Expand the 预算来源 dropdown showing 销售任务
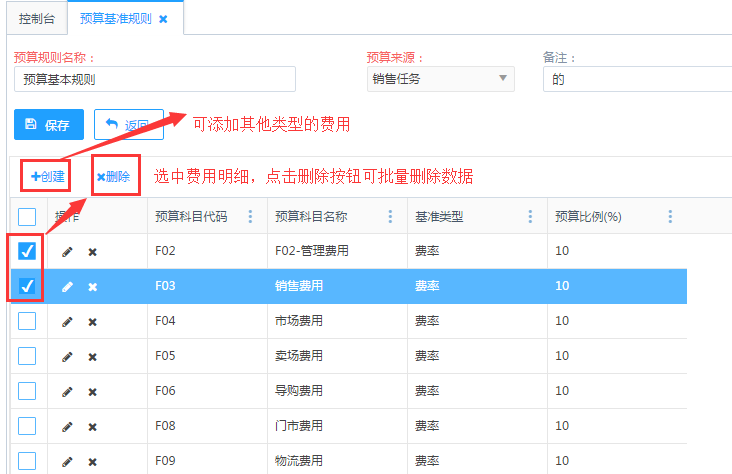This screenshot has width=732, height=474. point(440,79)
